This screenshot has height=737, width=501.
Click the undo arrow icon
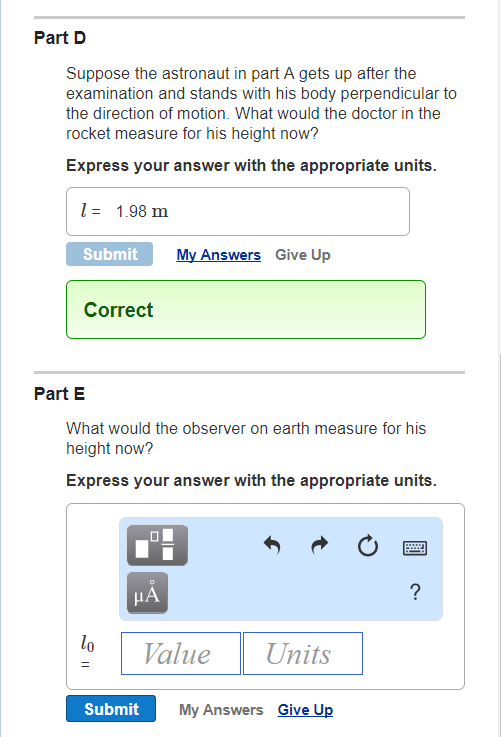[x=272, y=545]
